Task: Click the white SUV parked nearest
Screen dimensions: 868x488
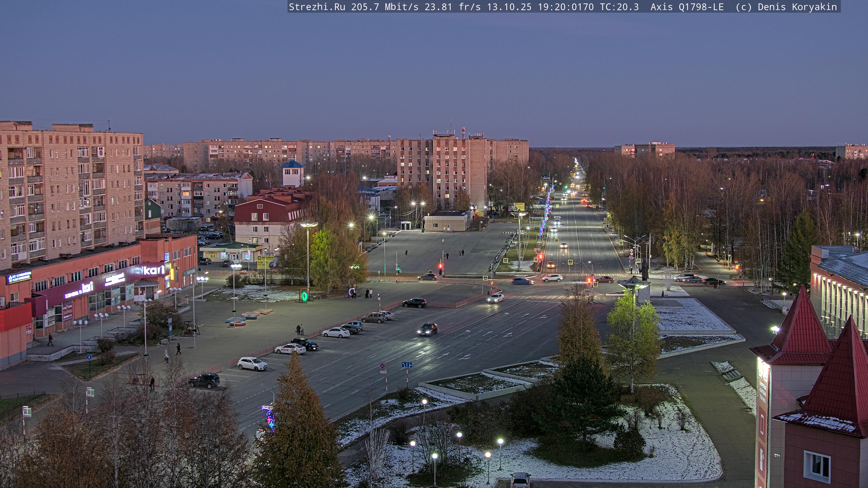Action: click(252, 364)
